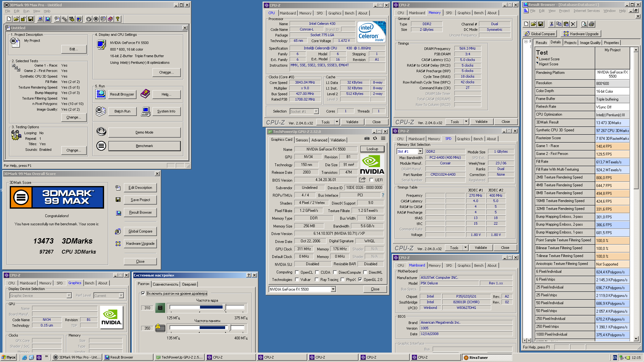The image size is (644, 362).
Task: Click Open file icon in 3DMark toolbar
Action: point(16,19)
